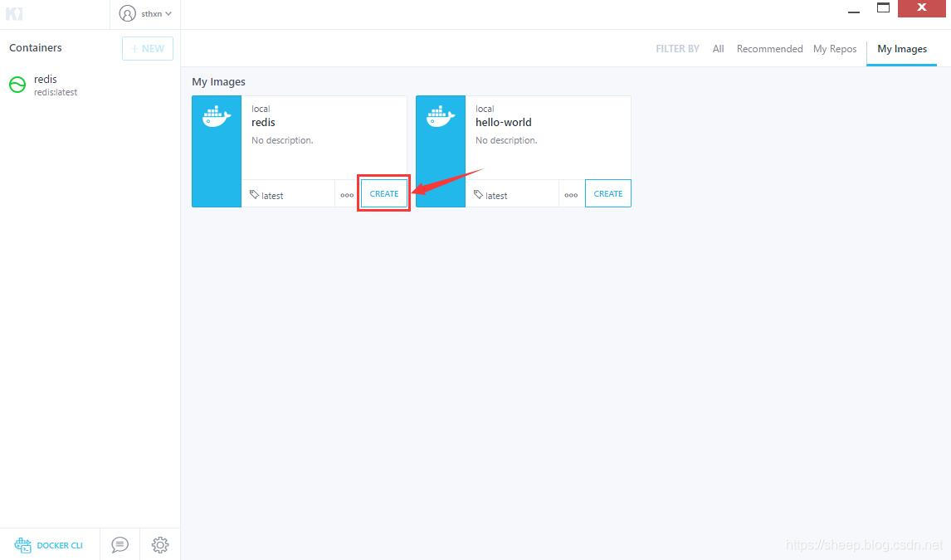
Task: Open the settings gear icon
Action: pos(160,545)
